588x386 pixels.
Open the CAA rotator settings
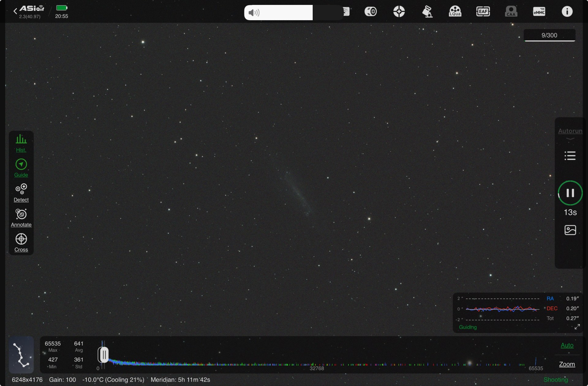(511, 12)
